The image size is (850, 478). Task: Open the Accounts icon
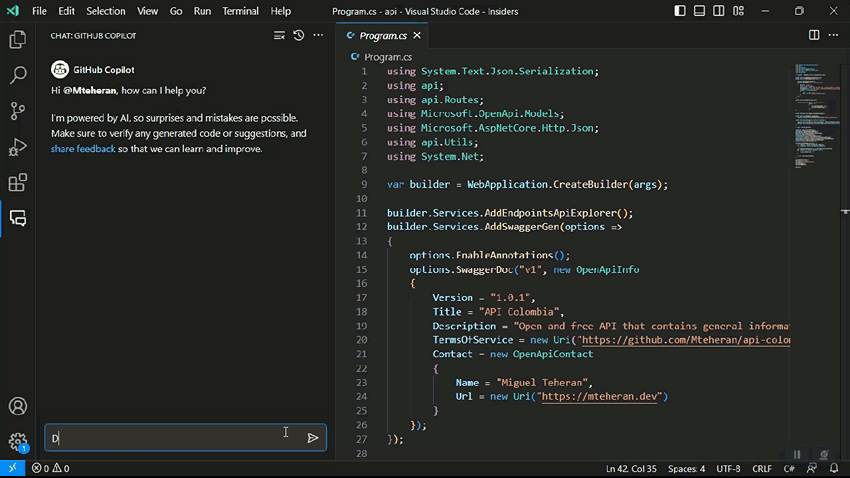(17, 406)
